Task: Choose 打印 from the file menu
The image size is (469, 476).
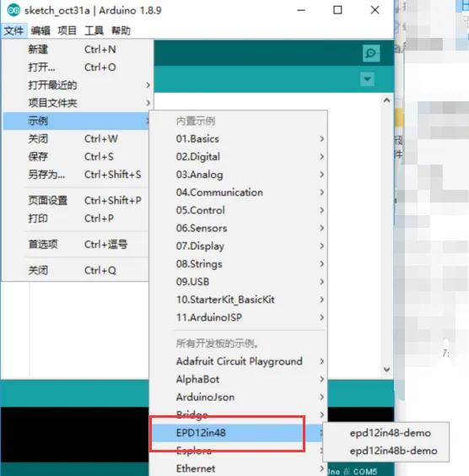Action: [76, 219]
